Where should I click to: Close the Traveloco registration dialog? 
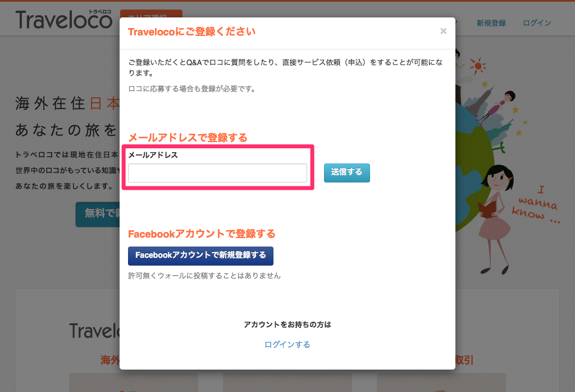pyautogui.click(x=443, y=31)
